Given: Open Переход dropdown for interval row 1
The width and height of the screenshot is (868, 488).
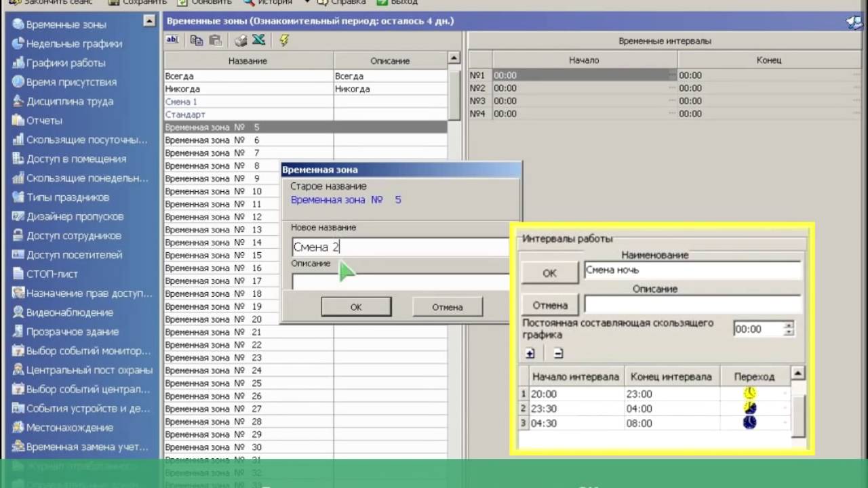Looking at the screenshot, I should pyautogui.click(x=787, y=394).
